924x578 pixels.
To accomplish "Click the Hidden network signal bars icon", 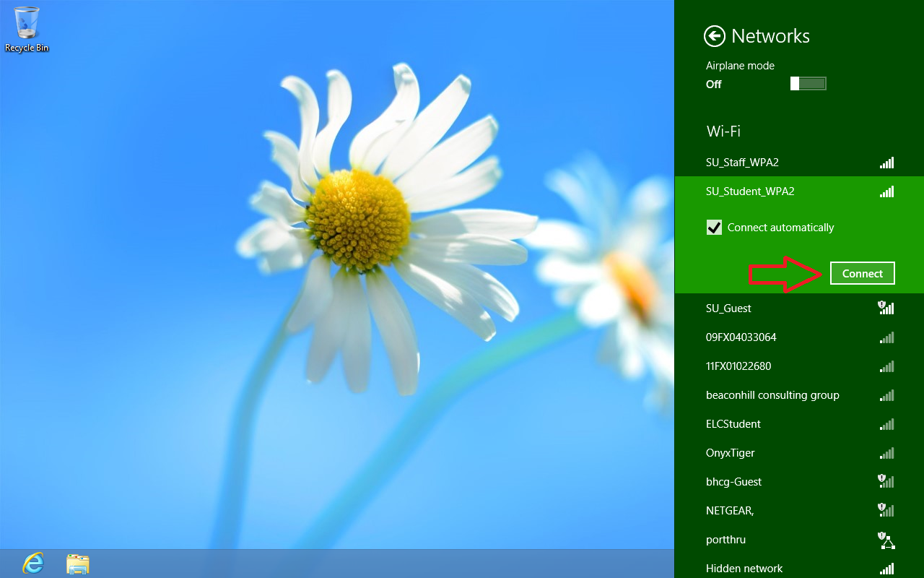I will (886, 569).
